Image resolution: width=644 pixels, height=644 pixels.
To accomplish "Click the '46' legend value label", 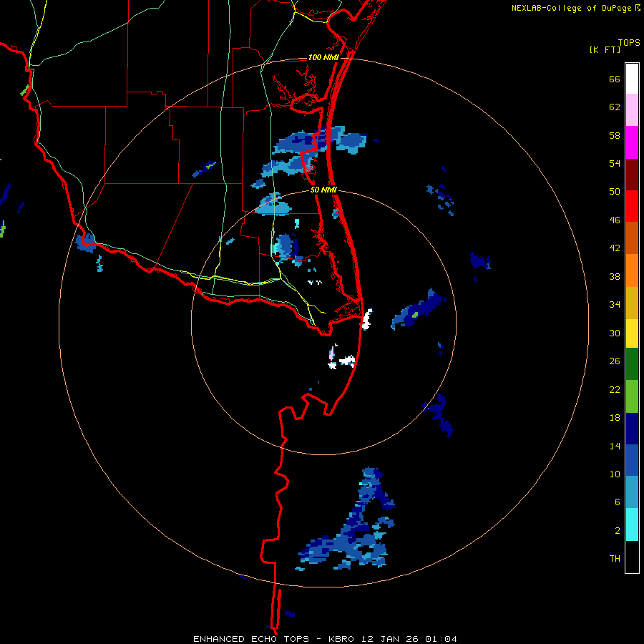I will [x=615, y=220].
